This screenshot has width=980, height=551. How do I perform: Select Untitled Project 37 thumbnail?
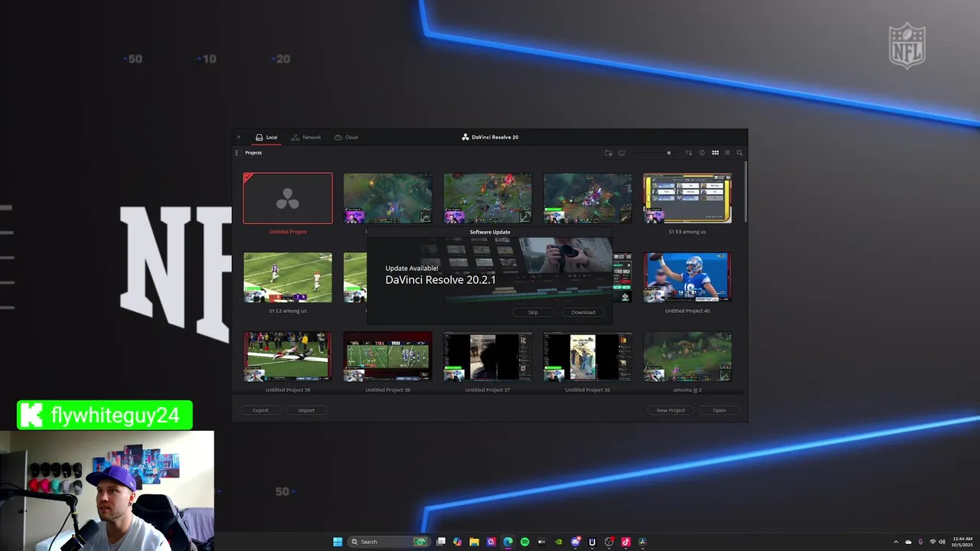coord(488,356)
